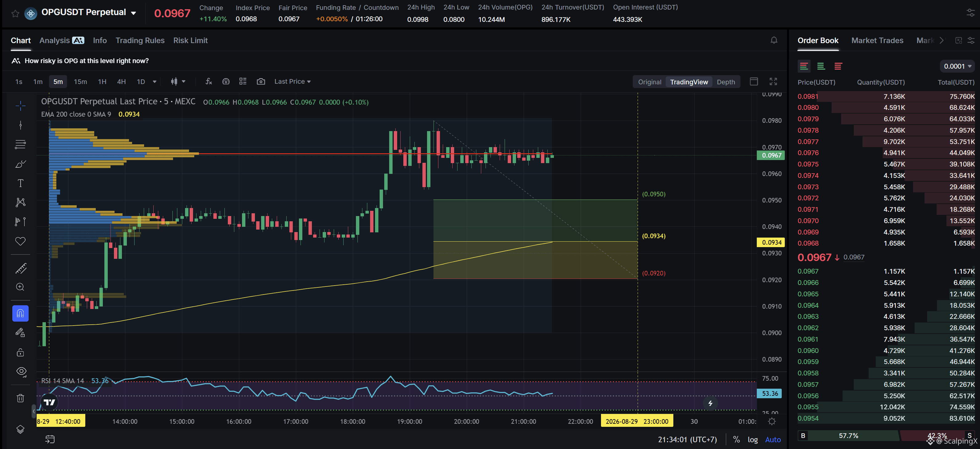
Task: Open the Trading Rules tab
Action: (x=140, y=40)
